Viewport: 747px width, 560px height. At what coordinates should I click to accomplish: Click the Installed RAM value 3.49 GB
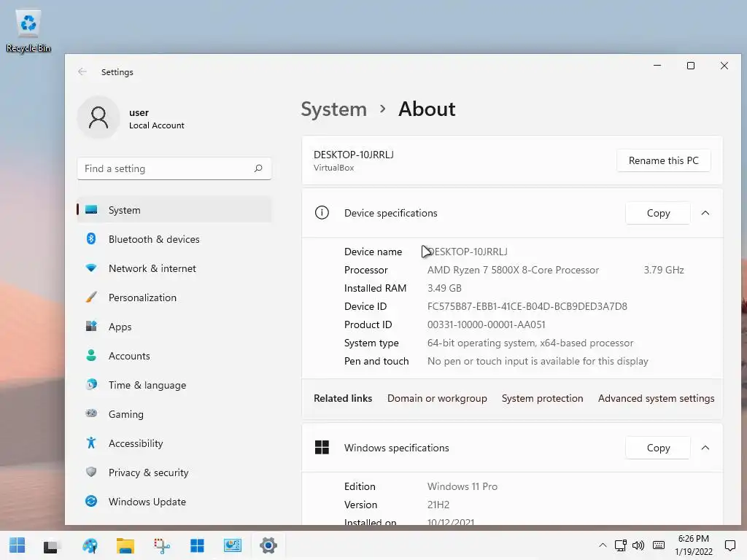pyautogui.click(x=444, y=288)
